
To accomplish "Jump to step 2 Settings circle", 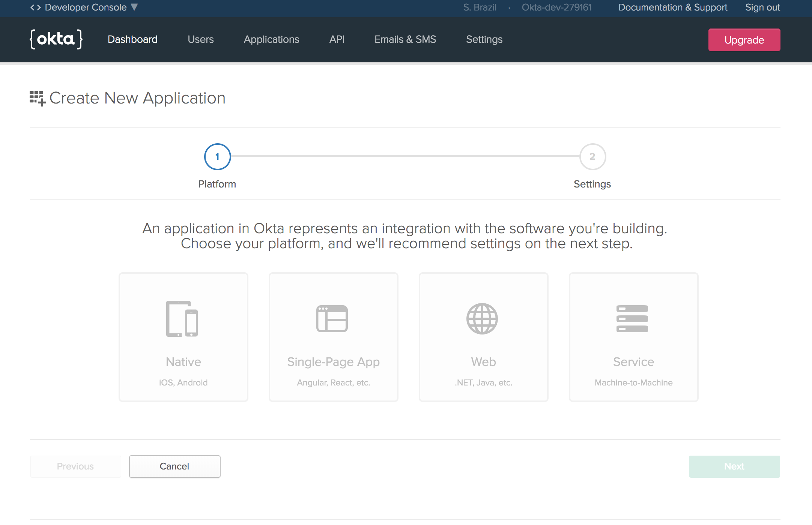I will click(x=592, y=157).
